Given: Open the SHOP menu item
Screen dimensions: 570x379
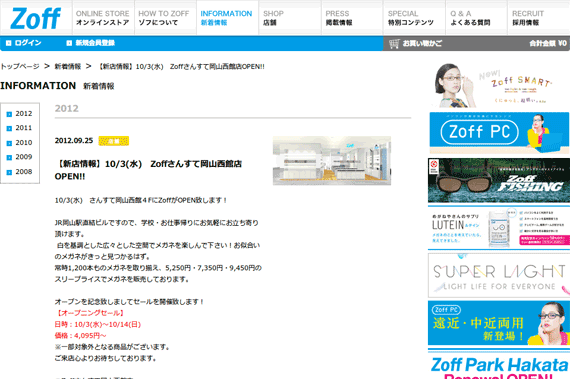Looking at the screenshot, I should click(x=290, y=18).
